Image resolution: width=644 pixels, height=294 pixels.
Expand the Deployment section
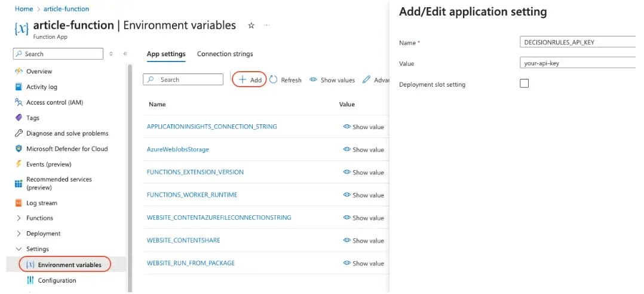click(38, 234)
